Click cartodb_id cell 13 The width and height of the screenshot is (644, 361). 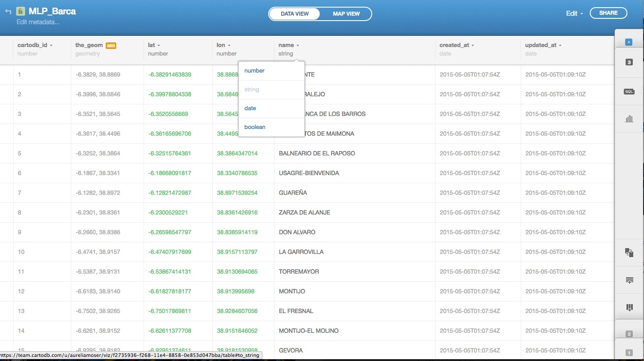(21, 311)
